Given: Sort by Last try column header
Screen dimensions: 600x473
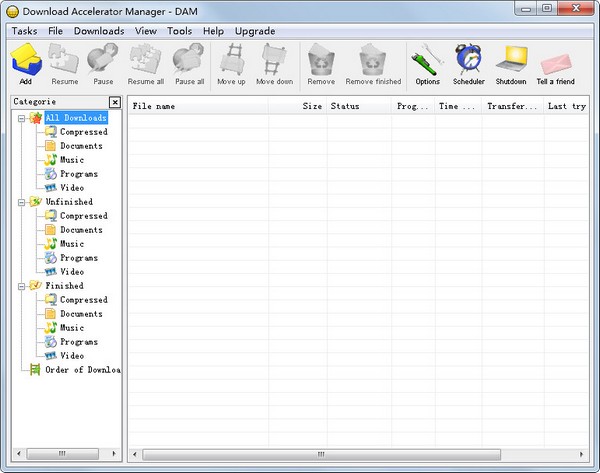Looking at the screenshot, I should tap(566, 106).
